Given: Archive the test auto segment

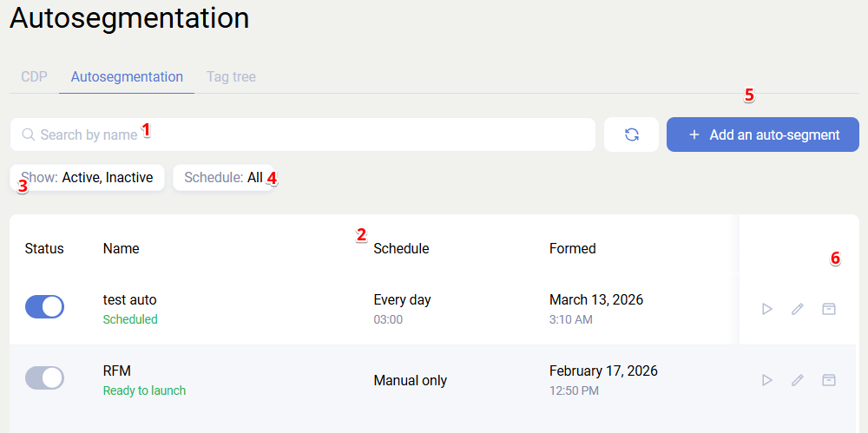Looking at the screenshot, I should 829,309.
